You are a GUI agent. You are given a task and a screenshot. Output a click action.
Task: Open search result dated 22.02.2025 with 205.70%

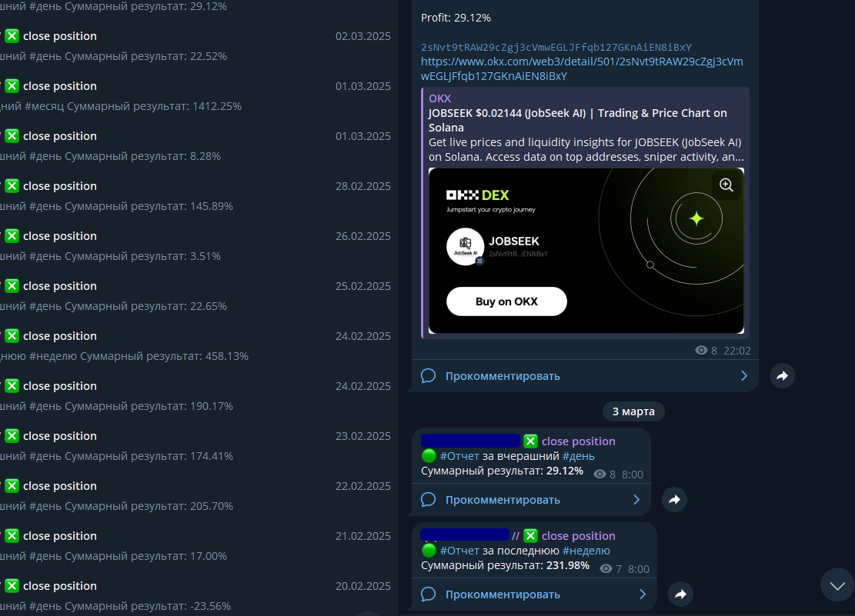pyautogui.click(x=199, y=496)
